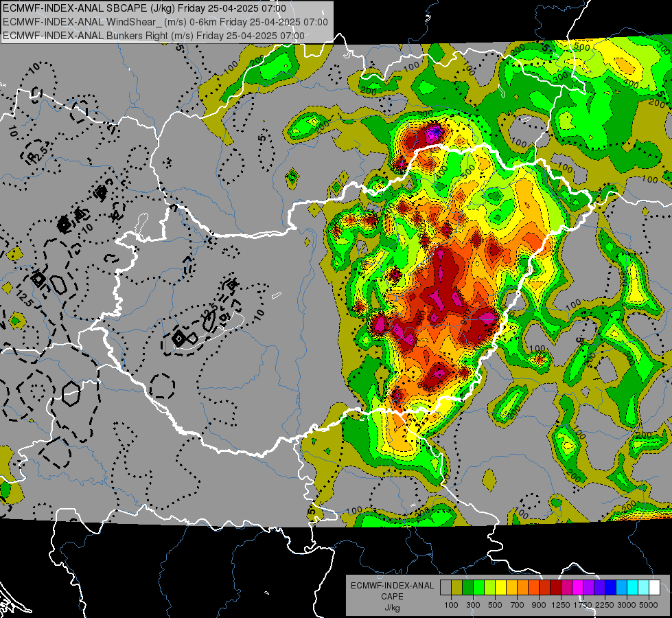Click the WindShear_ (m/s) 0-6km title line

pos(165,22)
